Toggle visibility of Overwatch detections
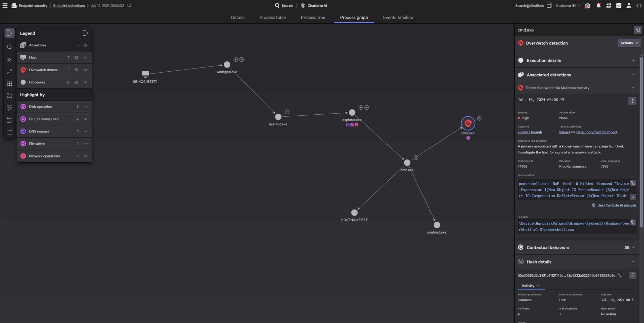The height and width of the screenshot is (323, 644). (x=76, y=70)
